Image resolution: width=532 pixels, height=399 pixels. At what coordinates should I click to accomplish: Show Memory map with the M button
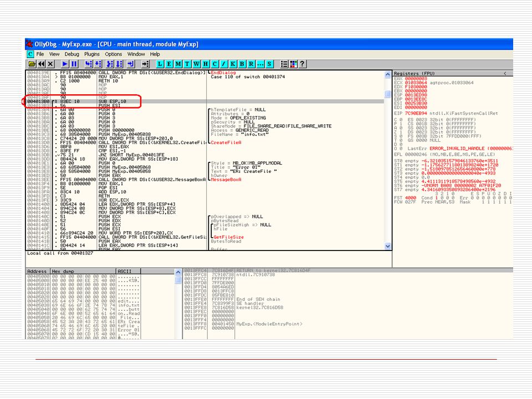coord(178,64)
